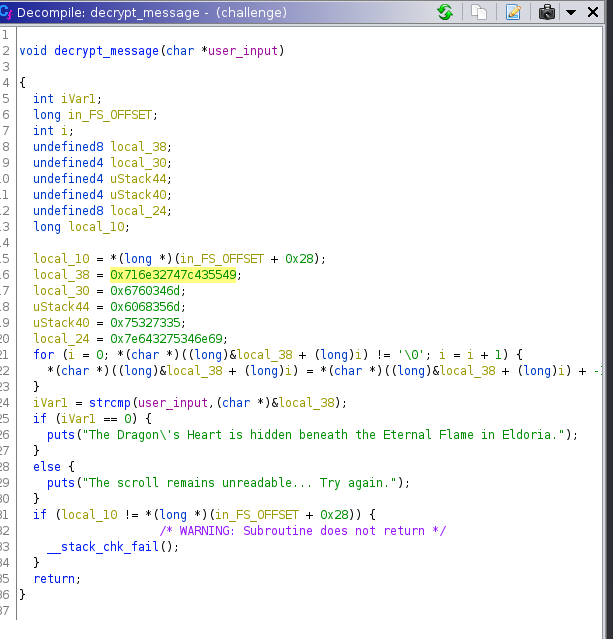The height and width of the screenshot is (639, 613).
Task: Click the decrypt_message function name
Action: [106, 51]
